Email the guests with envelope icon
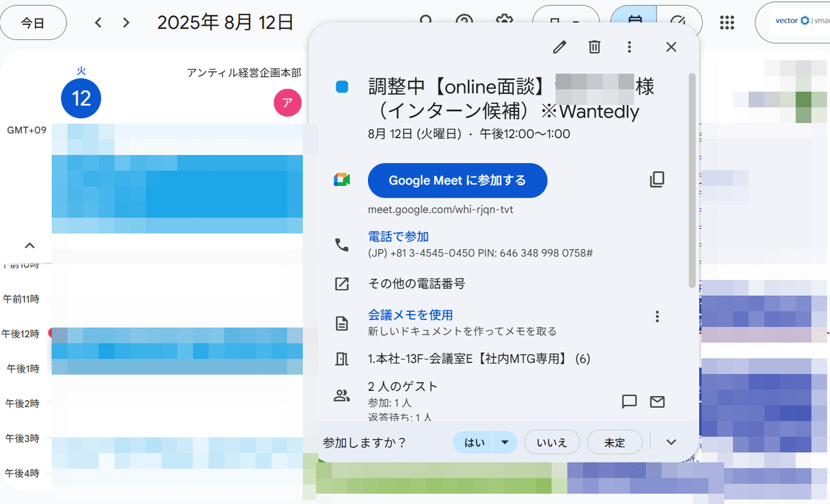The height and width of the screenshot is (504, 830). click(657, 402)
